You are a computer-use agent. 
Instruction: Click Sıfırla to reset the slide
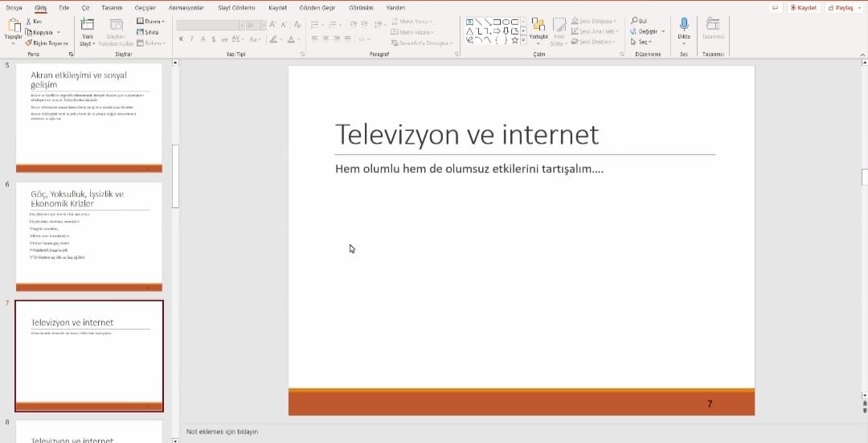coord(148,32)
